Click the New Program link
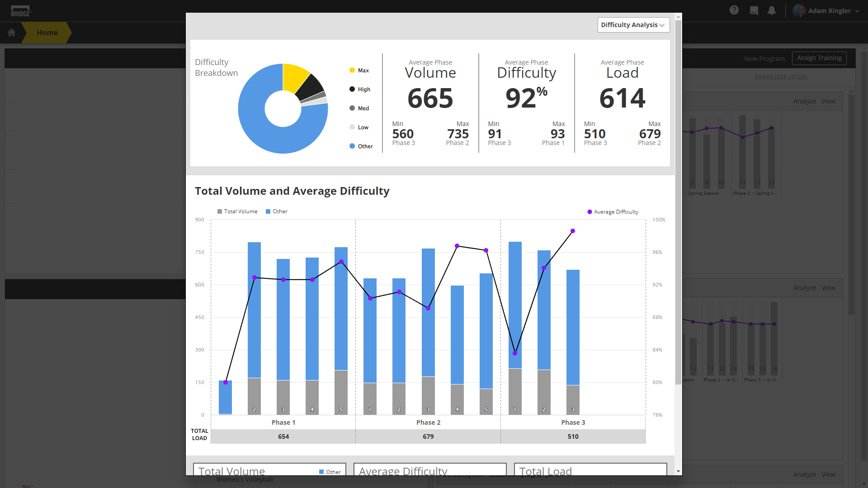The image size is (868, 488). 764,59
